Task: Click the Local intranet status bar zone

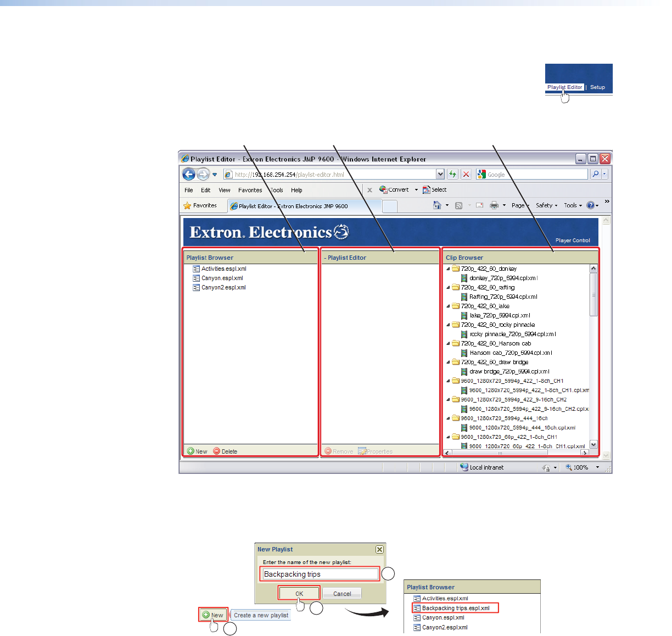Action: (x=482, y=467)
